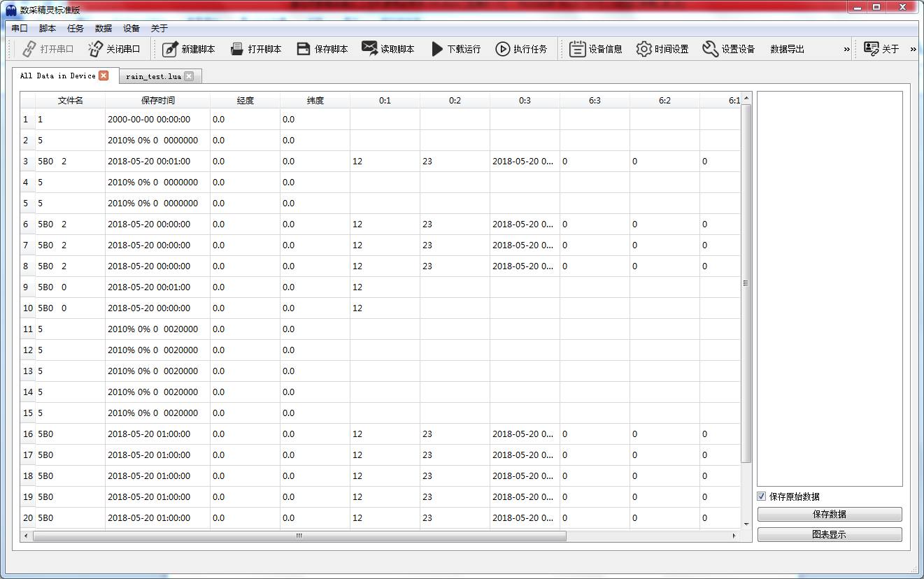Click the 文件名 column header
This screenshot has height=579, width=924.
point(70,101)
